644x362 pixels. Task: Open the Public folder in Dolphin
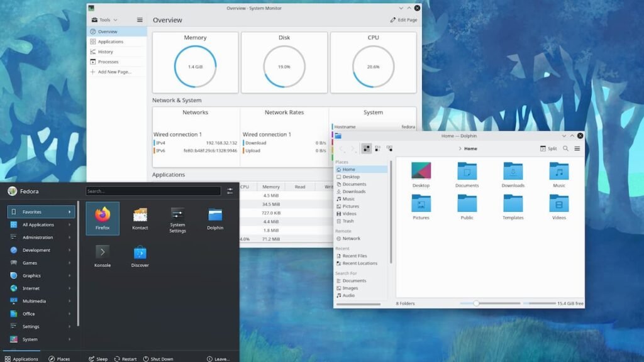[x=467, y=207]
